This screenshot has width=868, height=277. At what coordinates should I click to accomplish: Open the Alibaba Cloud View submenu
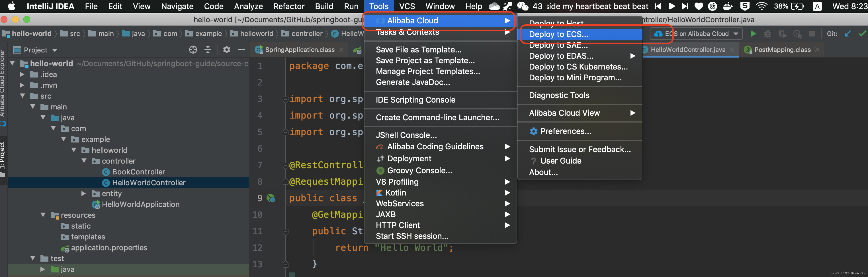580,113
